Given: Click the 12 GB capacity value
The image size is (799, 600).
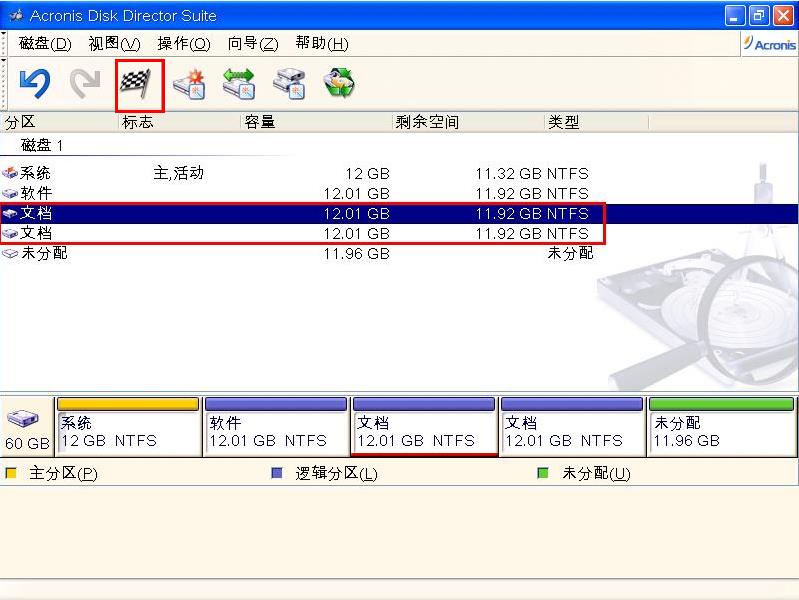Looking at the screenshot, I should [367, 174].
